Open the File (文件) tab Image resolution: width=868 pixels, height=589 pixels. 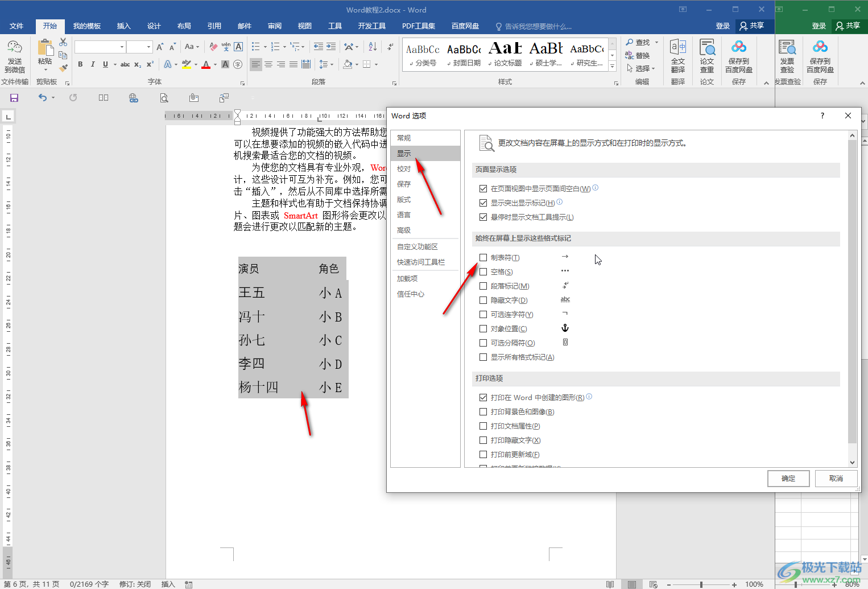[16, 26]
